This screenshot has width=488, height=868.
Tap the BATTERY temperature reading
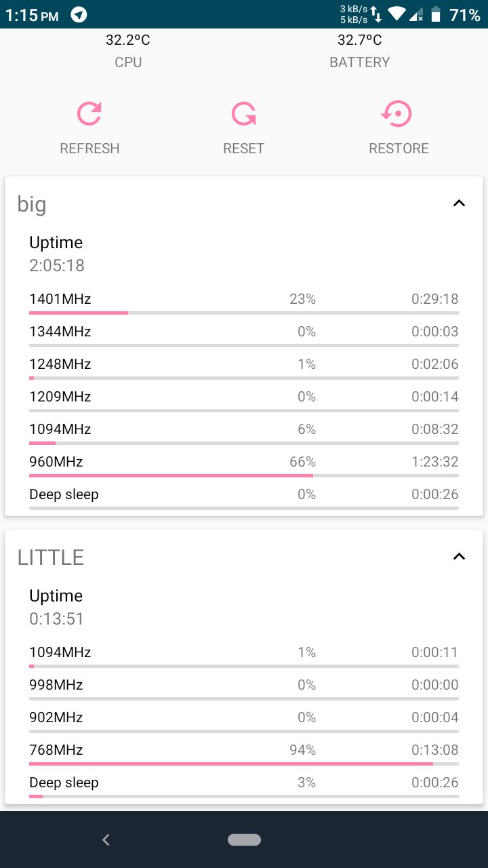pyautogui.click(x=360, y=40)
